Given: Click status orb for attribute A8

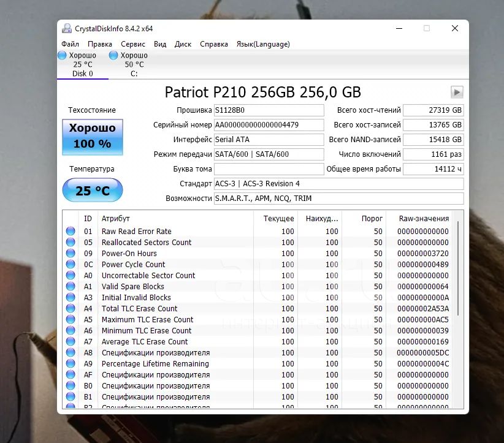Looking at the screenshot, I should click(71, 352).
